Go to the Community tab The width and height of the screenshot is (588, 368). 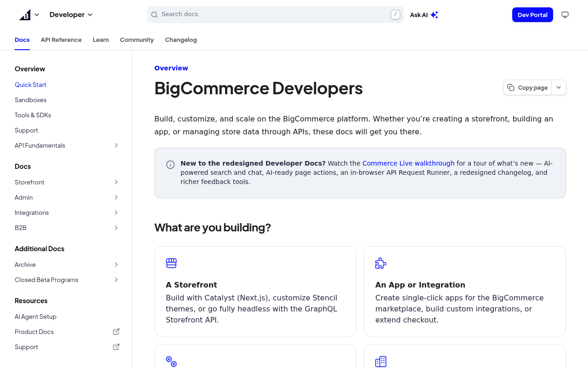click(137, 40)
